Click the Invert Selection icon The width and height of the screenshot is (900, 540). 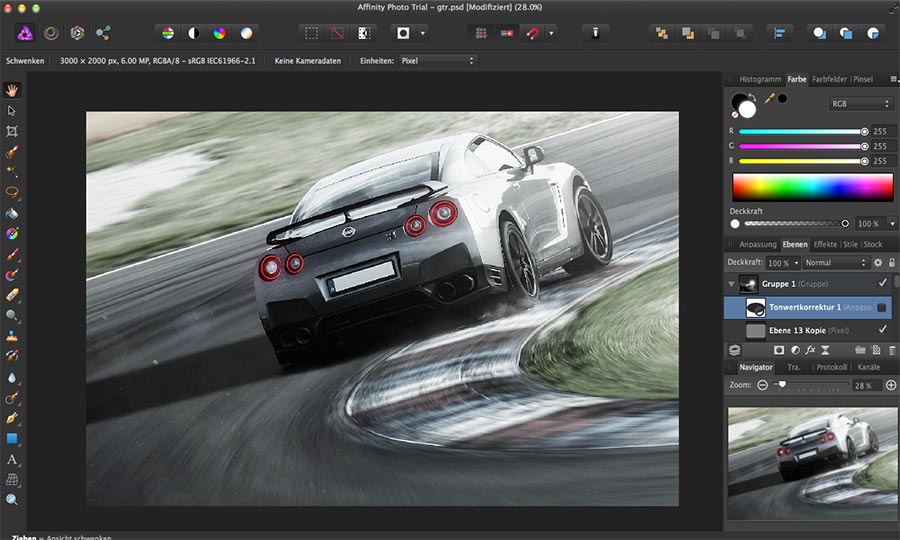(x=364, y=33)
